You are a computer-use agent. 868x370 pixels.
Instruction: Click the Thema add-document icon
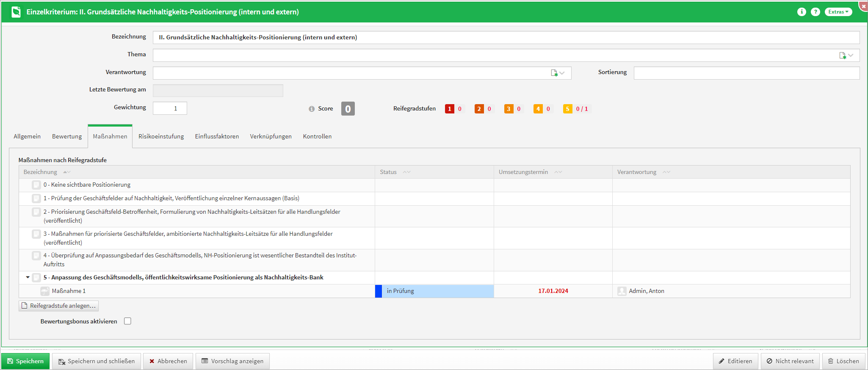[x=843, y=55]
